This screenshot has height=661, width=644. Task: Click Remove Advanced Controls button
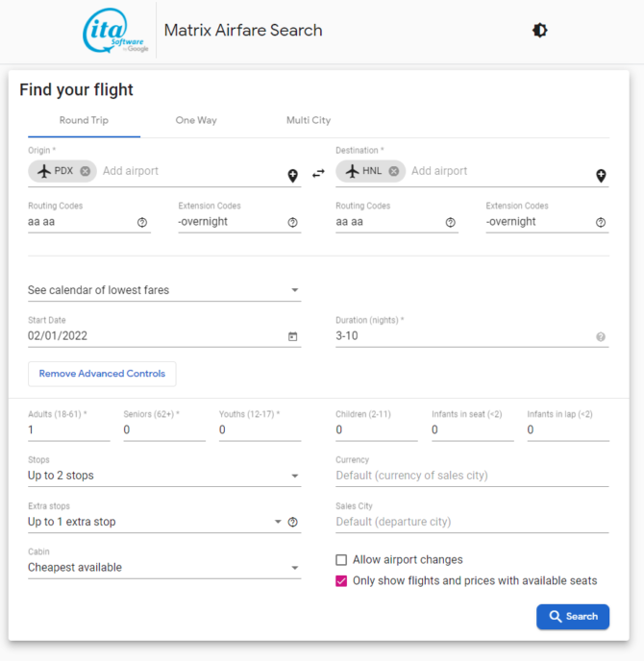(x=102, y=374)
